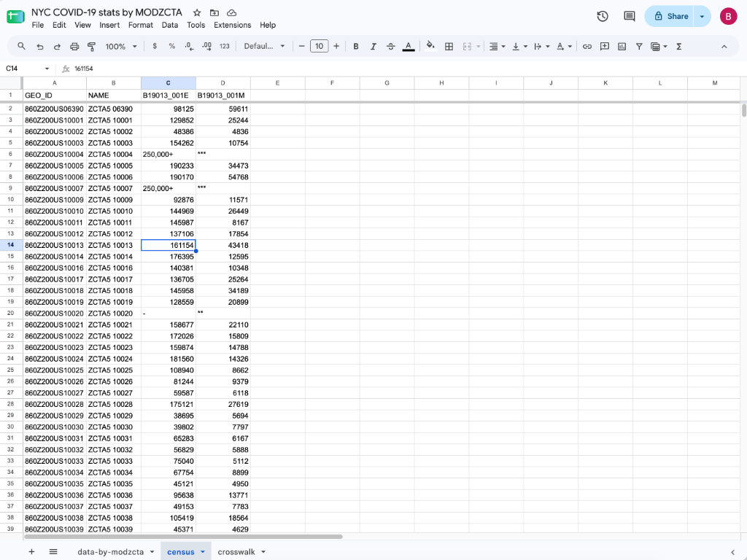Activate the paint format tool
Image resolution: width=747 pixels, height=560 pixels.
[x=91, y=46]
